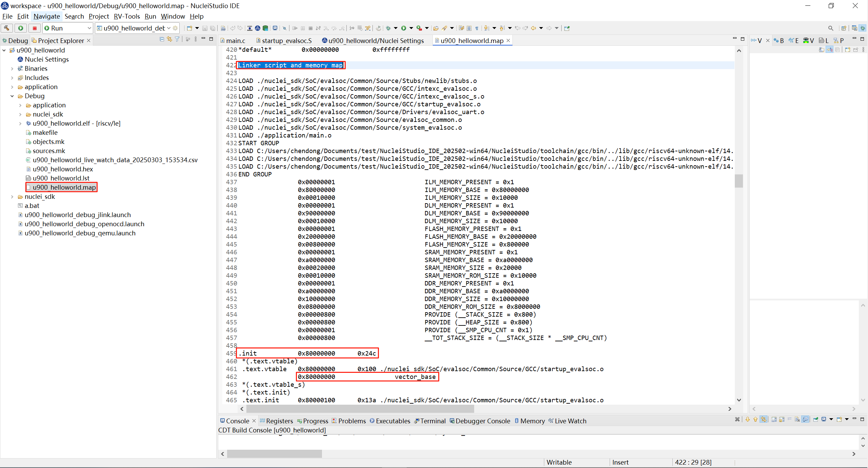Image resolution: width=868 pixels, height=468 pixels.
Task: Click the filter icon in Project Explorer
Action: (177, 40)
